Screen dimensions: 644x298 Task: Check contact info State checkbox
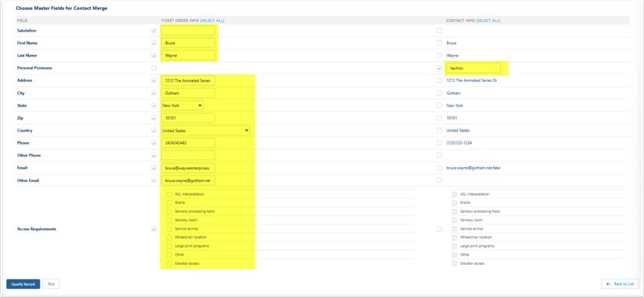(439, 105)
